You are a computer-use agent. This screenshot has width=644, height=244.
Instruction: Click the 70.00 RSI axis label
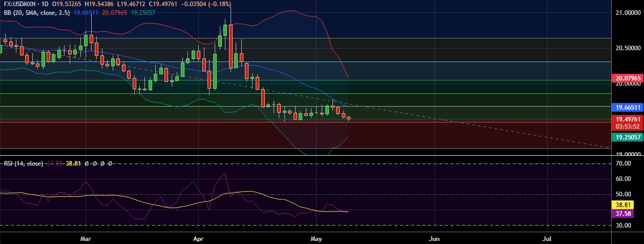[622, 164]
